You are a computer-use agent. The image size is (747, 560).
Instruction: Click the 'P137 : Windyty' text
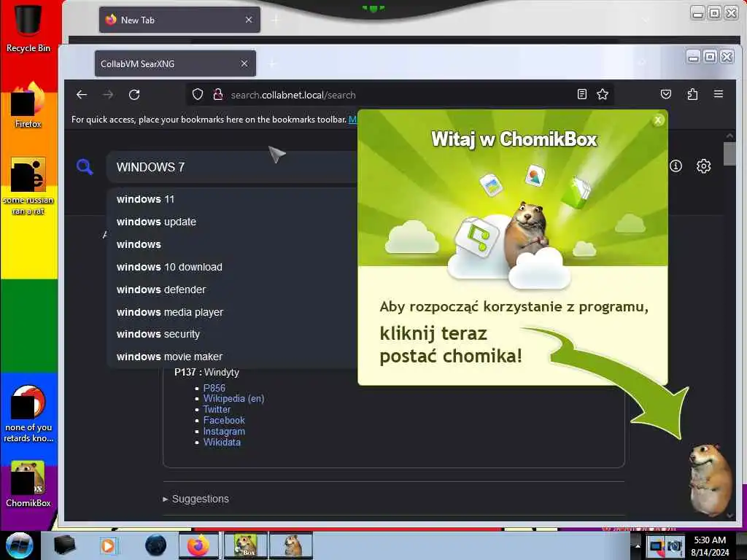pos(206,372)
